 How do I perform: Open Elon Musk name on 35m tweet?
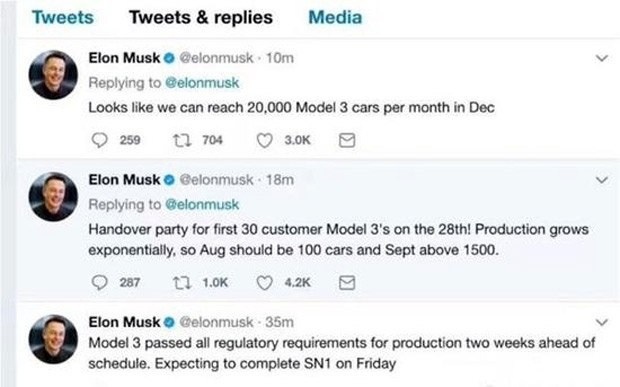[x=124, y=322]
